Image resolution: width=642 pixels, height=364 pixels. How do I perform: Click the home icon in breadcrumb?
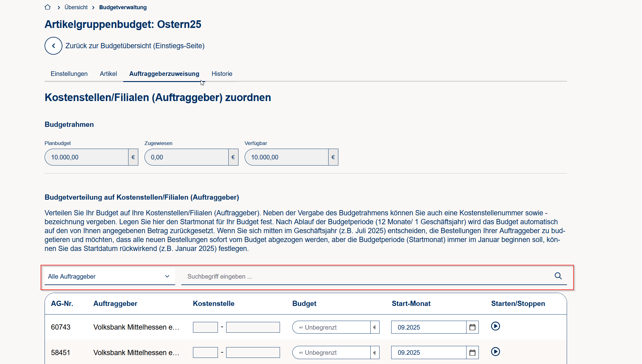pyautogui.click(x=48, y=7)
